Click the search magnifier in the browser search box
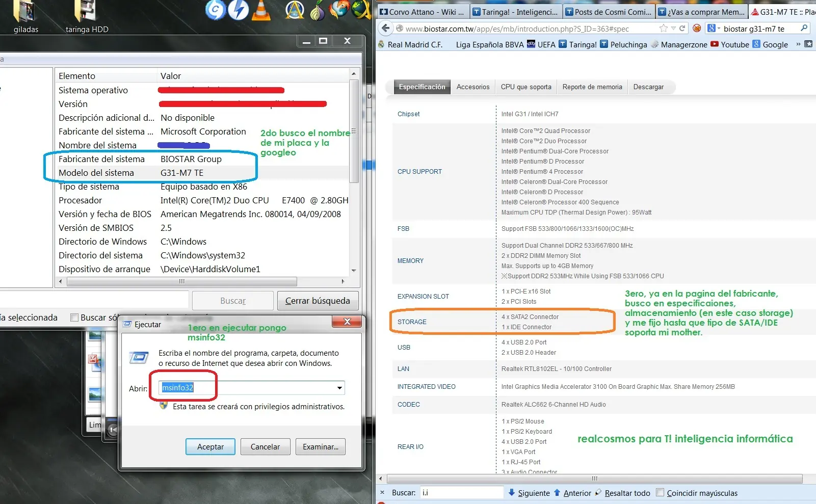816x504 pixels. [x=804, y=29]
